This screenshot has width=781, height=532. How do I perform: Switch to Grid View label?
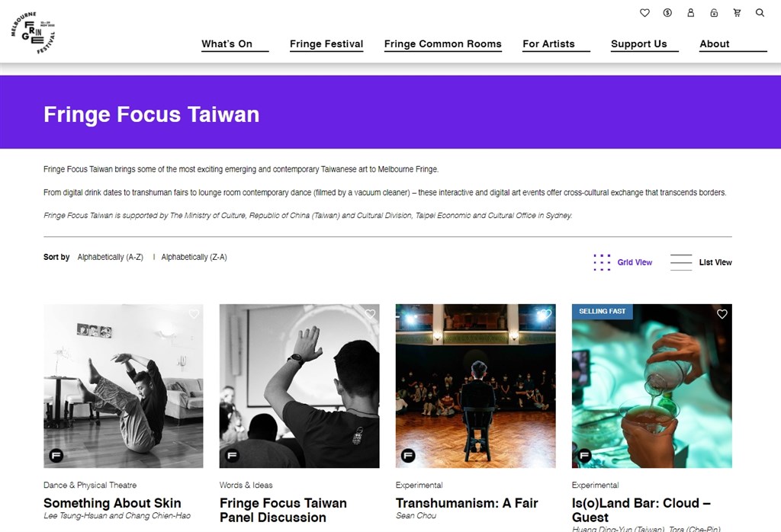[x=635, y=262]
